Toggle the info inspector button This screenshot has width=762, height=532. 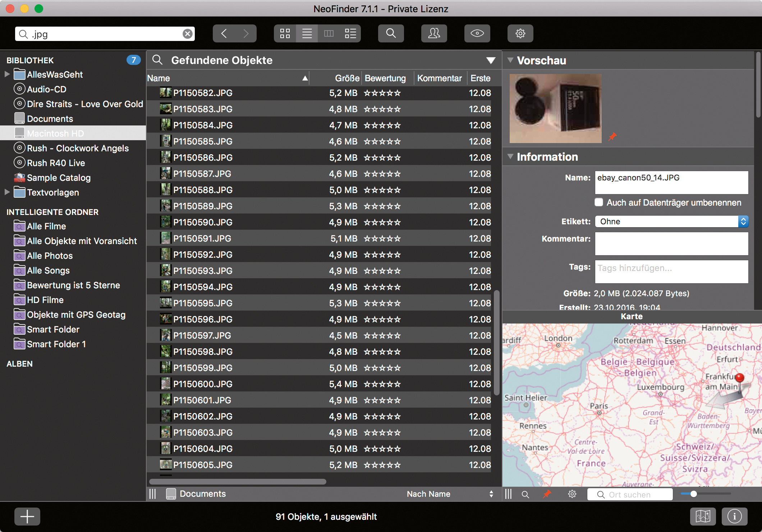734,517
